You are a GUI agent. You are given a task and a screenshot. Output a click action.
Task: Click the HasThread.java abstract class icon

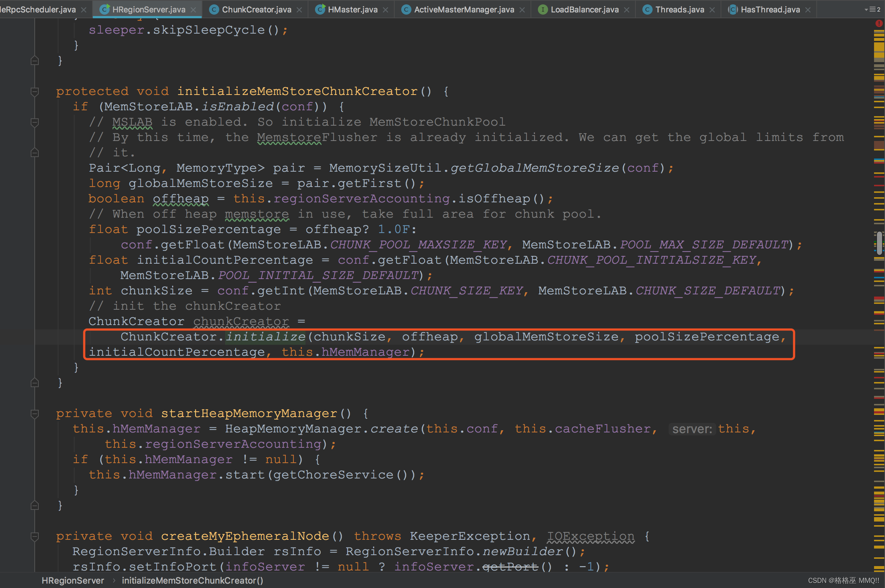tap(733, 9)
